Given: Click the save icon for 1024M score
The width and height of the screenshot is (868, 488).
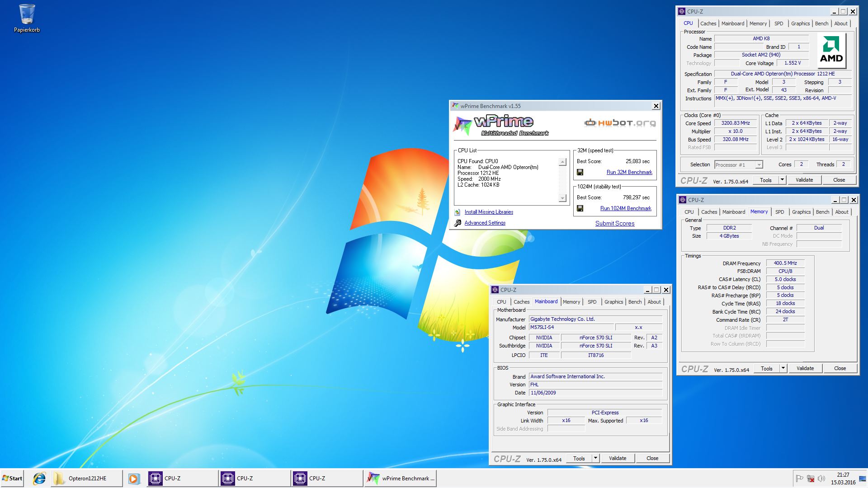Looking at the screenshot, I should (x=580, y=208).
